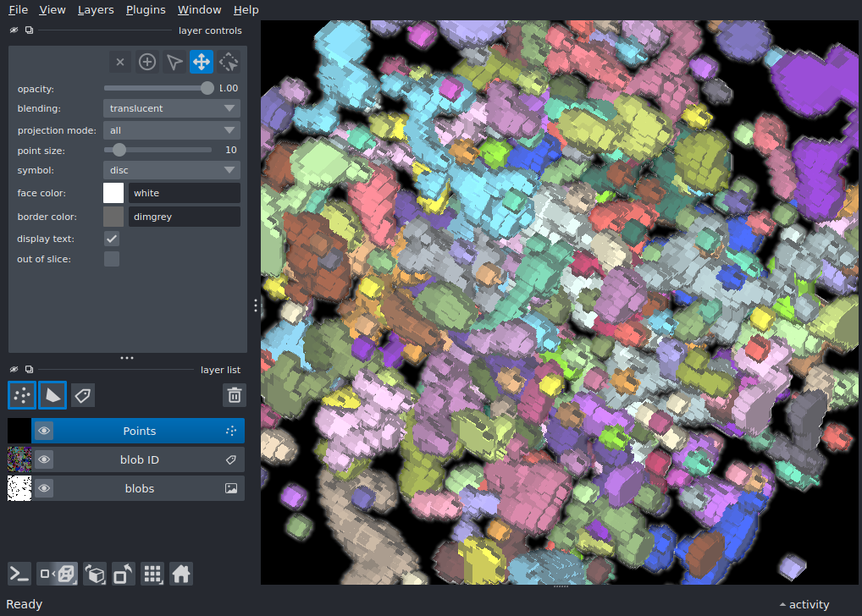Screen dimensions: 862x616
Task: Hide the blob ID layer
Action: pyautogui.click(x=44, y=460)
